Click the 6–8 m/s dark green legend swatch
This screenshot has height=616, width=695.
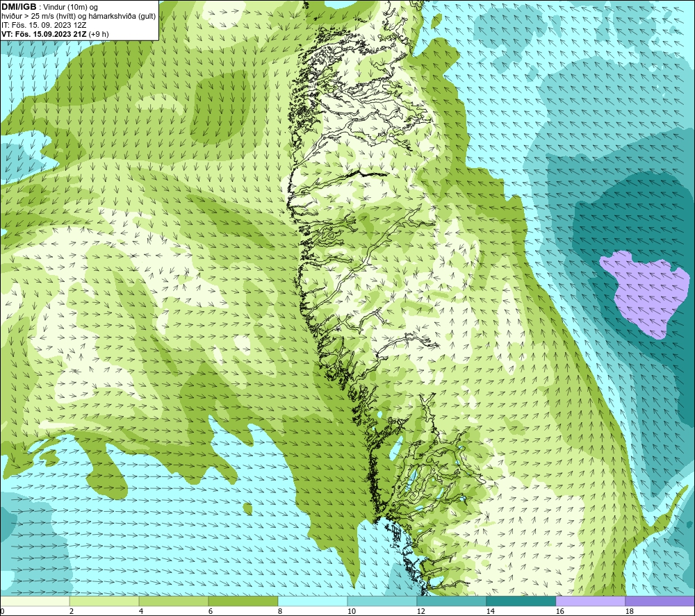(243, 601)
